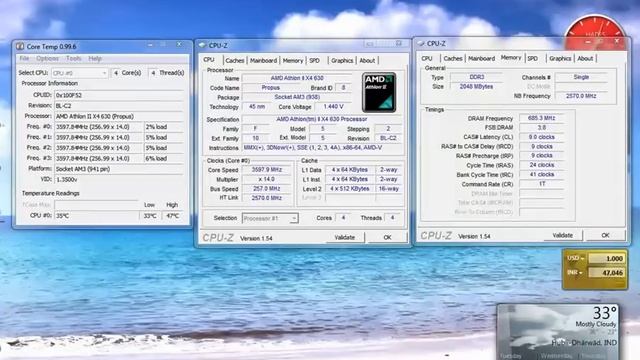Screen dimensions: 640x360
Task: Open Caches tab in right CPU-Z window
Action: point(453,58)
